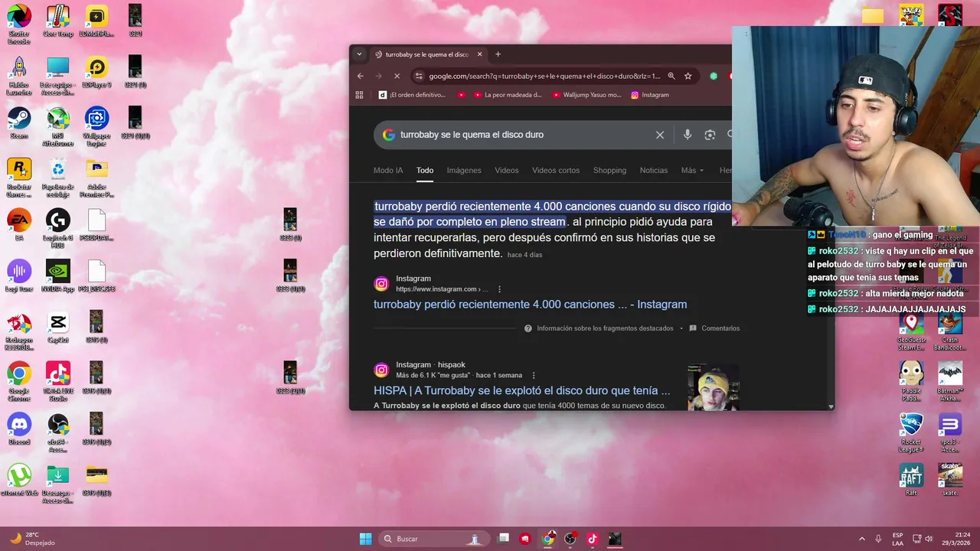Click Chrome address bar URL

pos(544,76)
